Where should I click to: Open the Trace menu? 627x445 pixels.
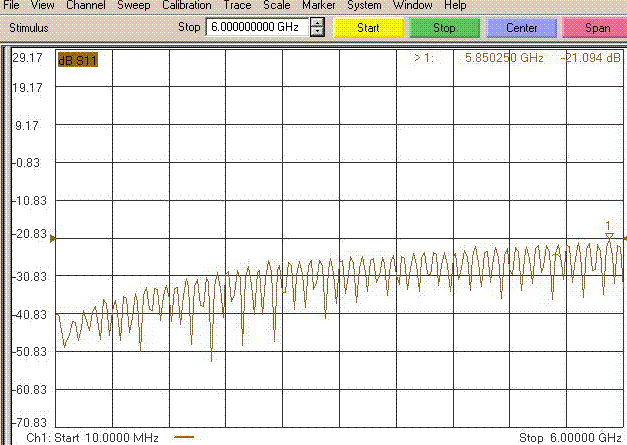[x=237, y=5]
